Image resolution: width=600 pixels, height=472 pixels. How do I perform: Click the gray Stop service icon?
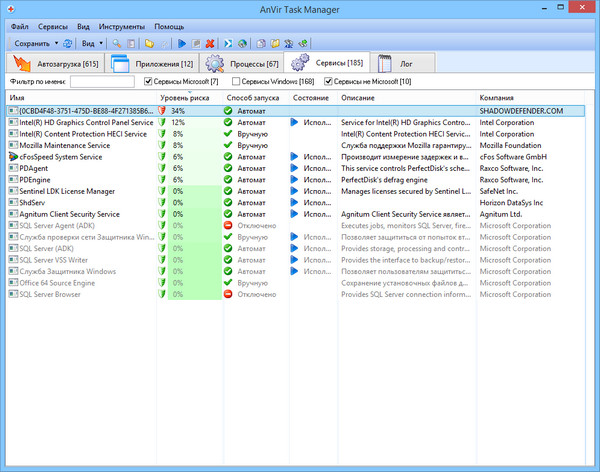point(195,44)
